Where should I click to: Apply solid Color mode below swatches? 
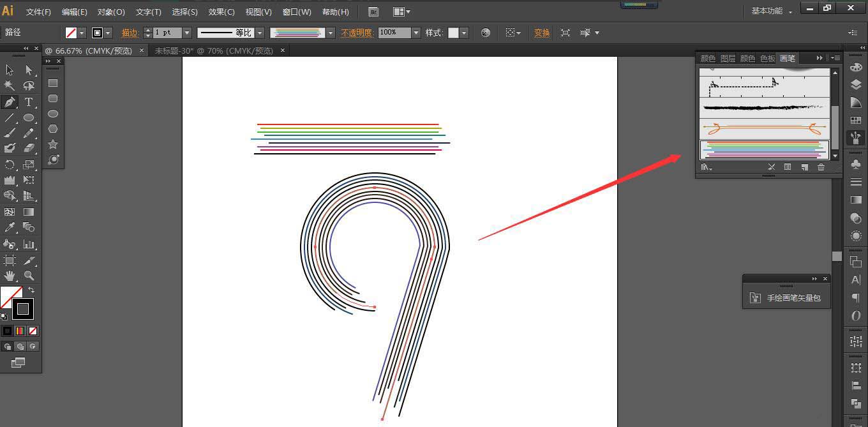[7, 331]
